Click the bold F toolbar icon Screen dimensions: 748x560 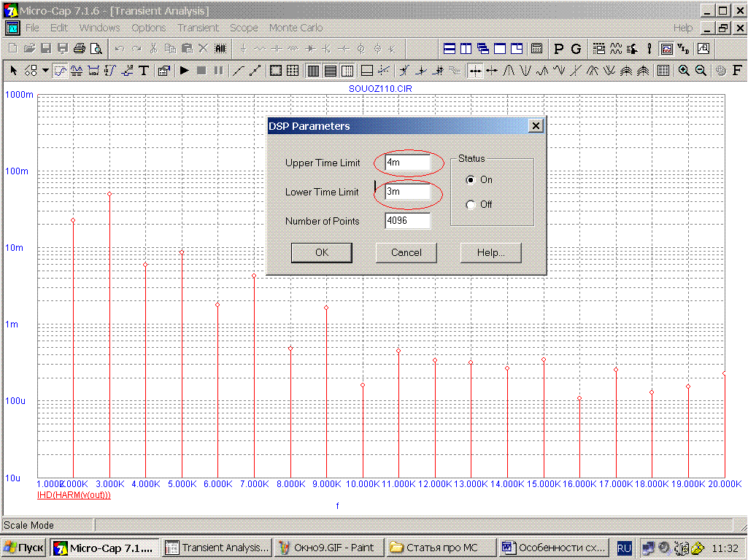coord(737,71)
